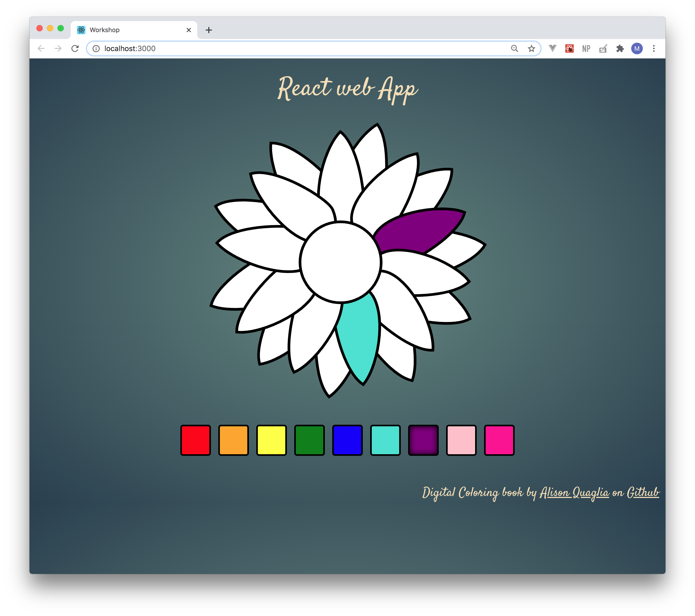The width and height of the screenshot is (695, 616).
Task: Open a new tab with plus button
Action: pyautogui.click(x=209, y=30)
